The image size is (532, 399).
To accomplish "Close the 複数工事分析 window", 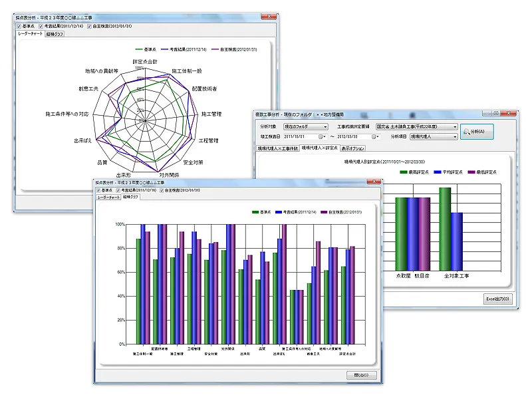I will point(508,113).
